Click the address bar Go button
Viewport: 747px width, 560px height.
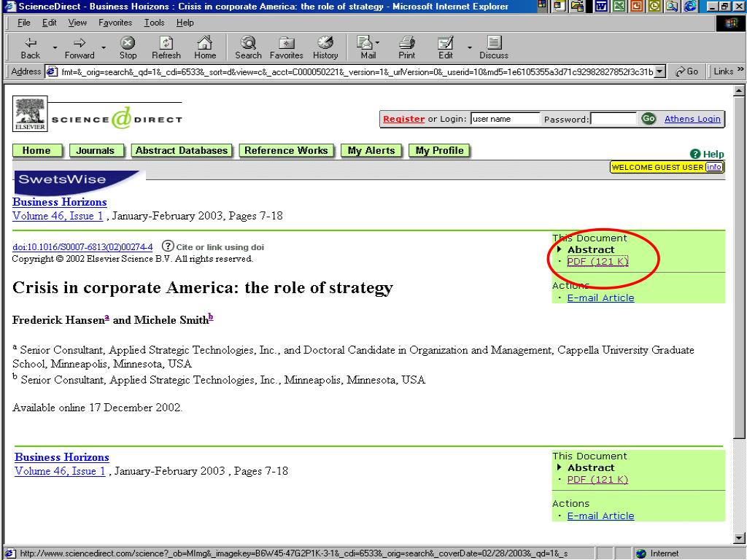[x=686, y=71]
